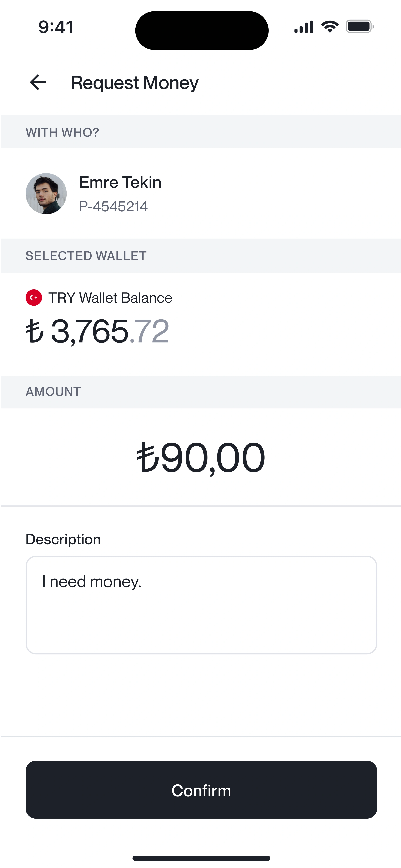Select the Emre Tekin contact name
The width and height of the screenshot is (401, 868).
click(x=120, y=182)
